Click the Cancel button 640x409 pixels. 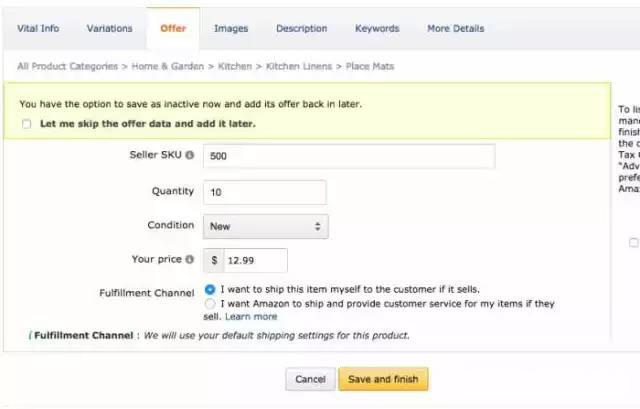[x=310, y=380]
